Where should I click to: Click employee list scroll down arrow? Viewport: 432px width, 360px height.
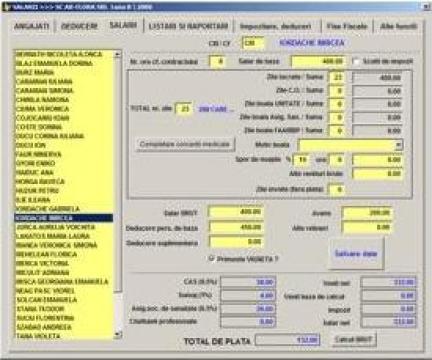click(x=118, y=334)
